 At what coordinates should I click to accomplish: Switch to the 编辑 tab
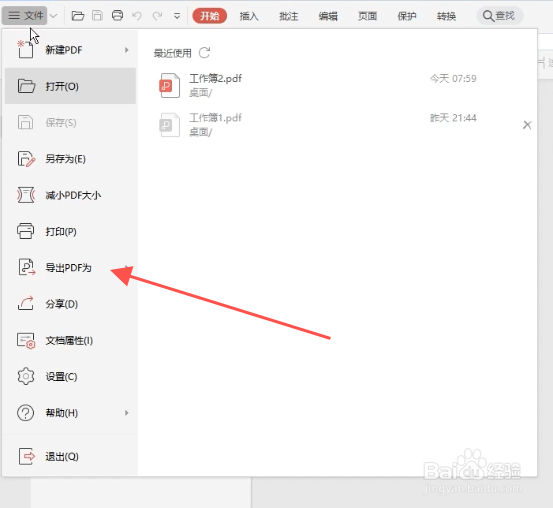(x=328, y=16)
